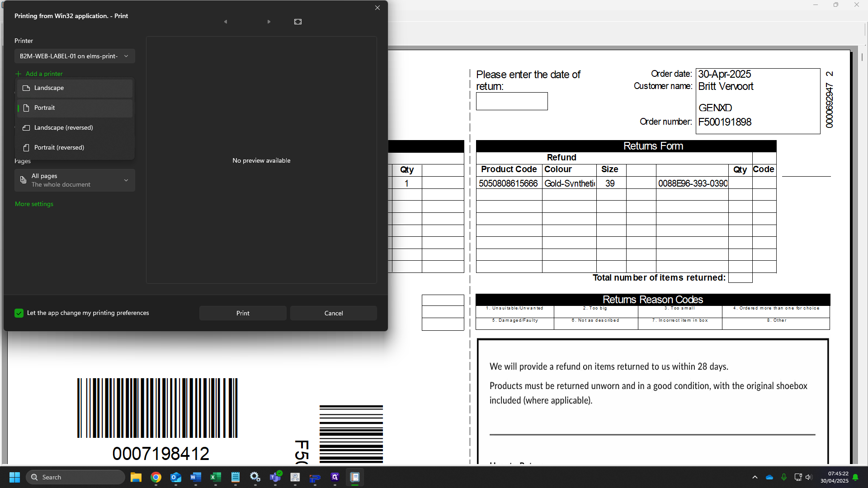This screenshot has height=488, width=868.
Task: Click order number F500191898
Action: click(725, 122)
